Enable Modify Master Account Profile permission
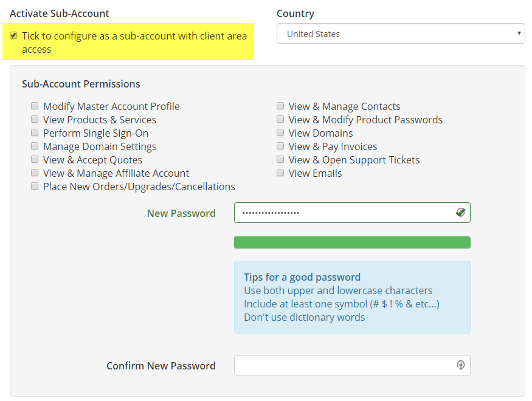Viewport: 532px width, 401px height. point(35,106)
